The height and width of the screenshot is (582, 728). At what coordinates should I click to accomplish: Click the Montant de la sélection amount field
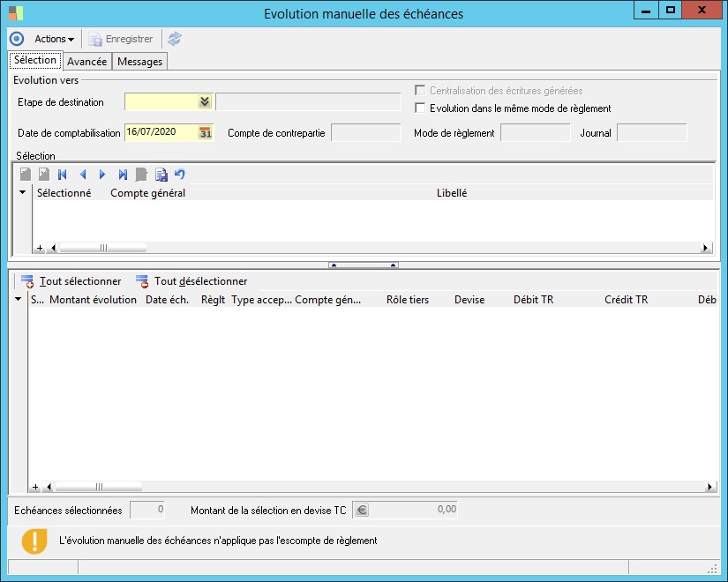414,510
